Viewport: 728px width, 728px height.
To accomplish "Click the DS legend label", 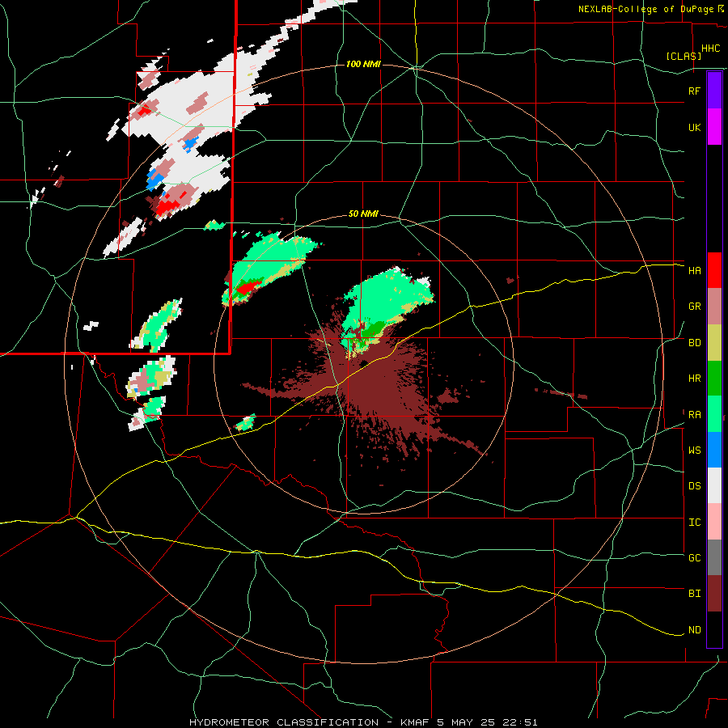I will pyautogui.click(x=694, y=486).
